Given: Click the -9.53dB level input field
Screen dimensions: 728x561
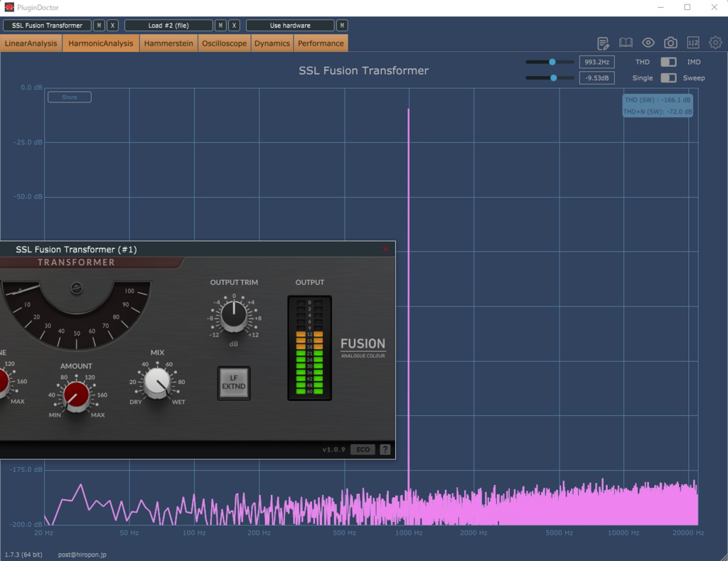Looking at the screenshot, I should point(597,78).
